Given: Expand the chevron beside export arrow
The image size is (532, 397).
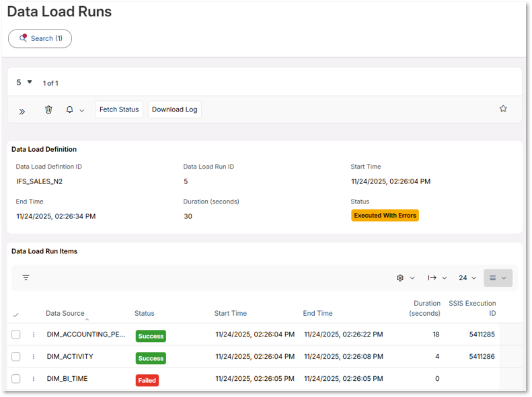Looking at the screenshot, I should 445,278.
